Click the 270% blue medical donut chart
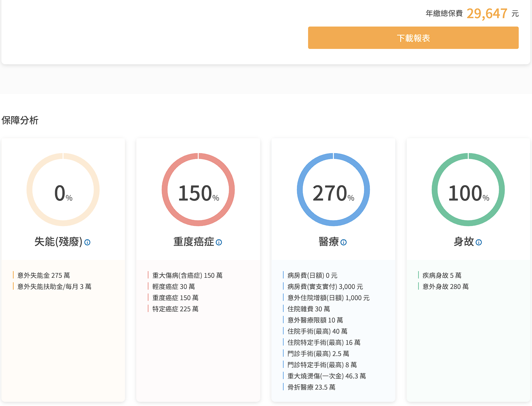532x406 pixels. [333, 190]
